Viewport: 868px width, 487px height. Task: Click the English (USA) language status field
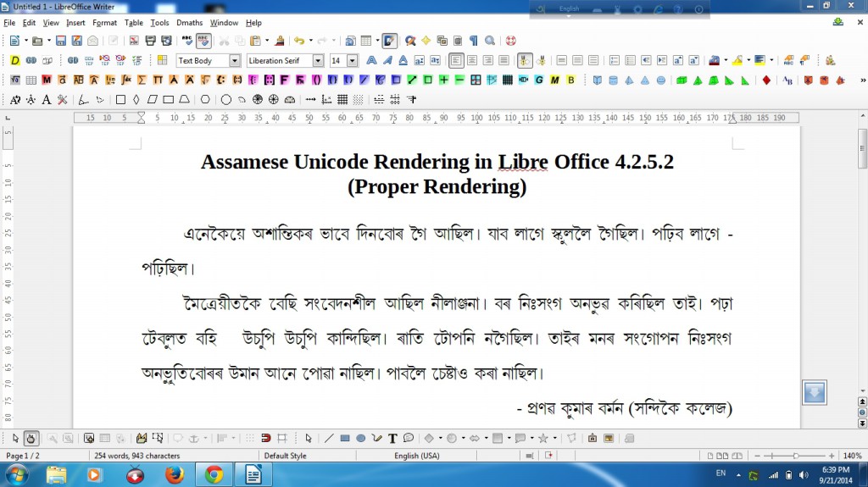pos(417,456)
